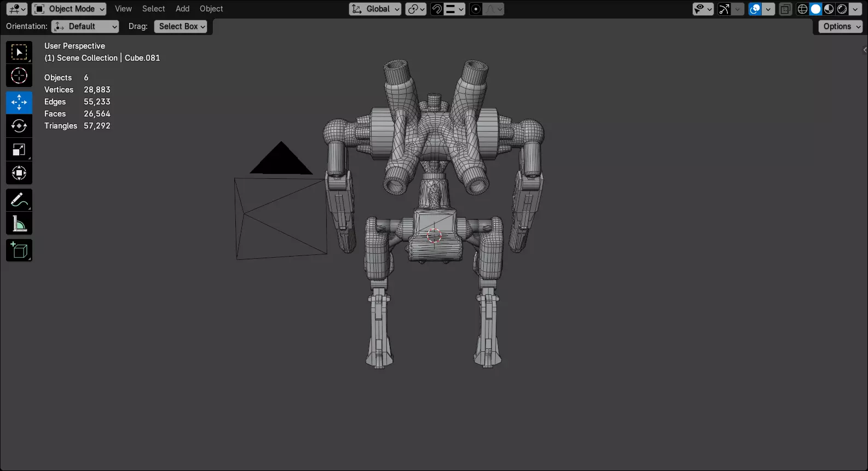Open the Object Mode dropdown
The image size is (868, 471).
(69, 9)
